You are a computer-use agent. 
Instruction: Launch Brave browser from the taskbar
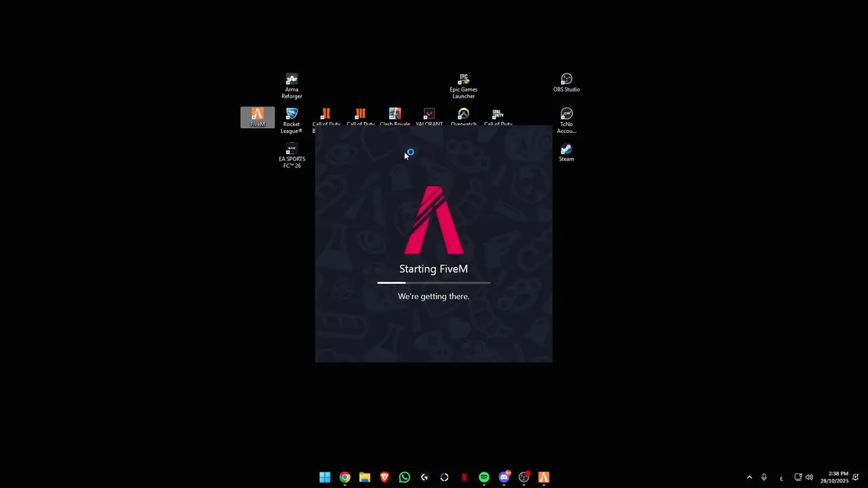(384, 477)
